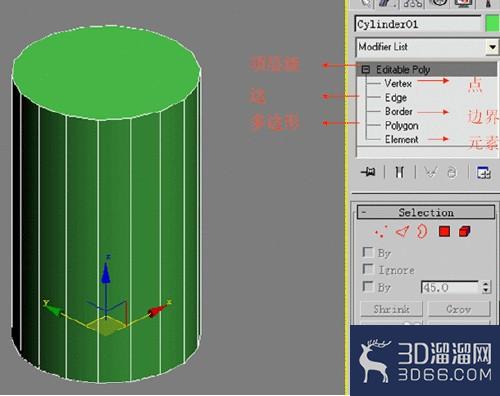Select the Vertex sub-object selection icon
Image resolution: width=500 pixels, height=396 pixels.
[x=381, y=232]
